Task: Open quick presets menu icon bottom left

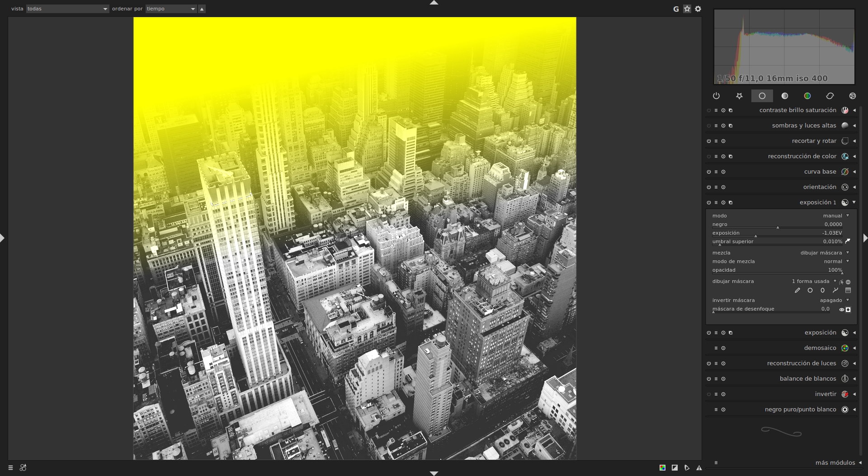Action: coord(10,468)
